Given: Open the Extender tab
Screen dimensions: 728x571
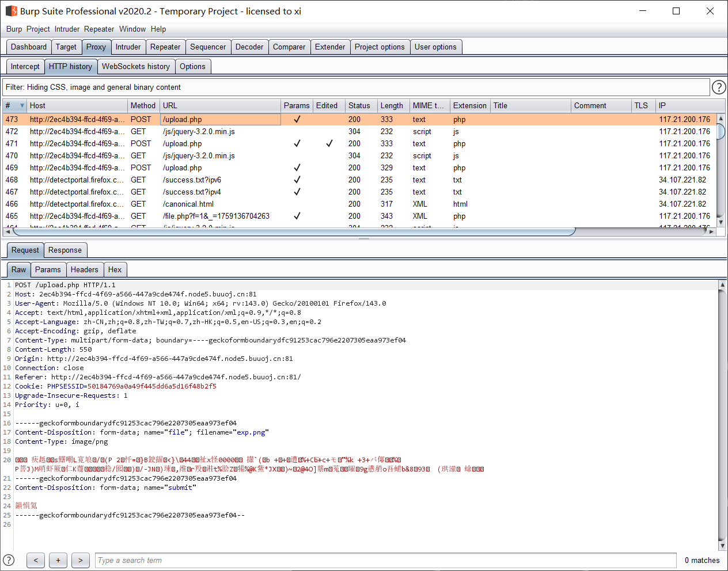Looking at the screenshot, I should coord(330,47).
